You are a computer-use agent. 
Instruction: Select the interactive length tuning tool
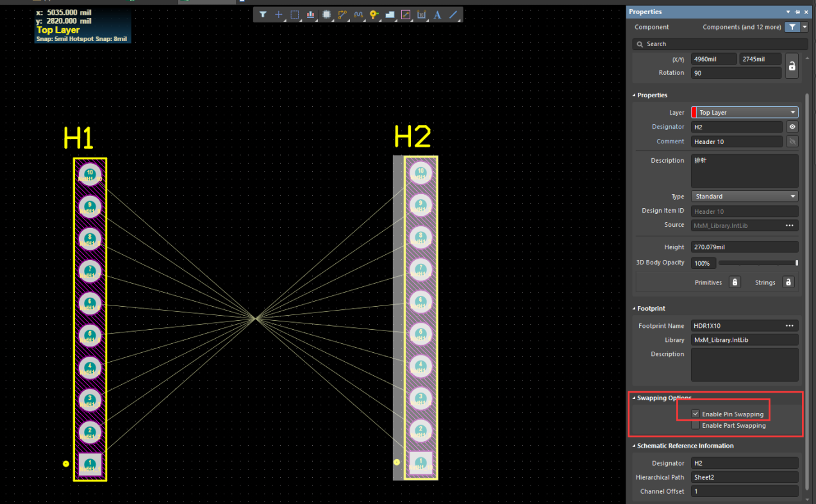tap(358, 14)
